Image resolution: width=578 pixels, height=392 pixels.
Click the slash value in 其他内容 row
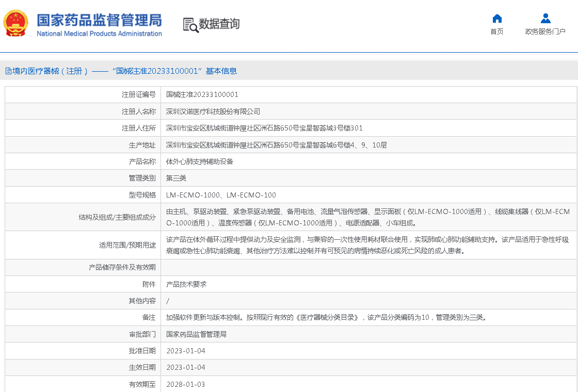coord(168,301)
